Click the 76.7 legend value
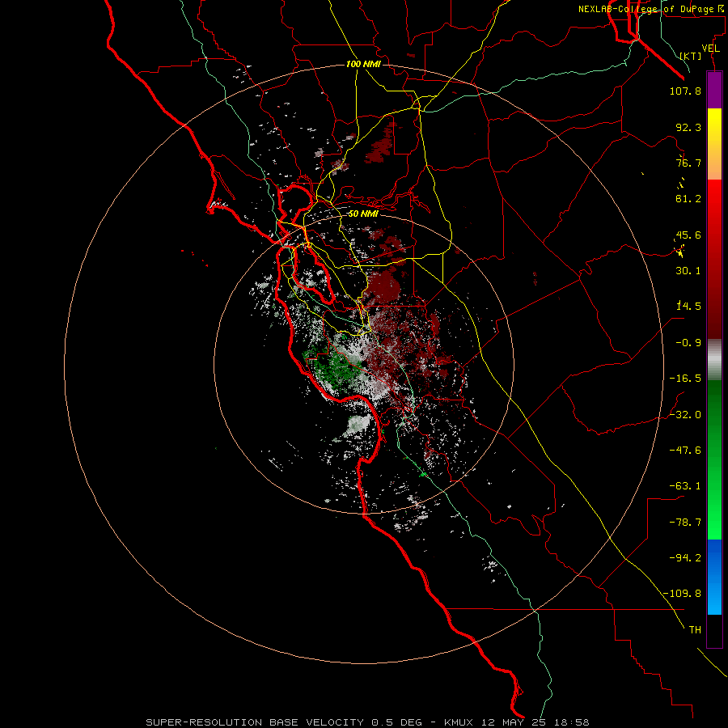 [688, 163]
